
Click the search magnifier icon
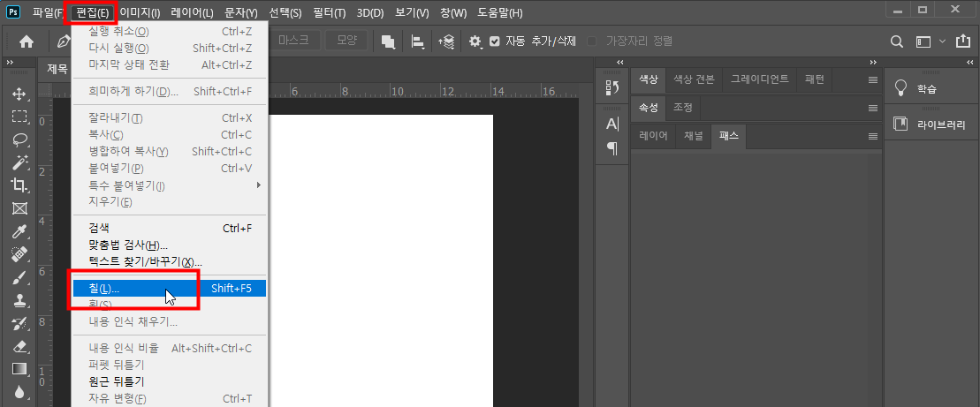click(x=896, y=41)
